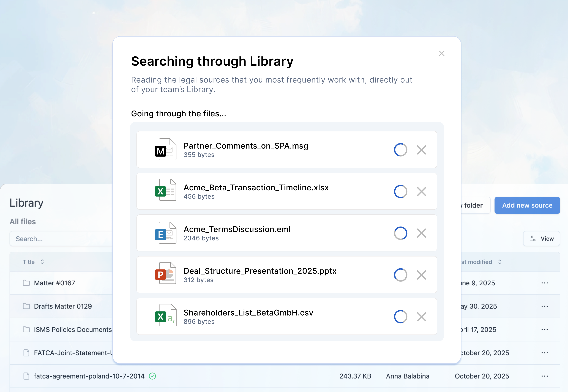
Task: Remove Partner_Comments_on_SPA.msg from the list
Action: (x=421, y=150)
